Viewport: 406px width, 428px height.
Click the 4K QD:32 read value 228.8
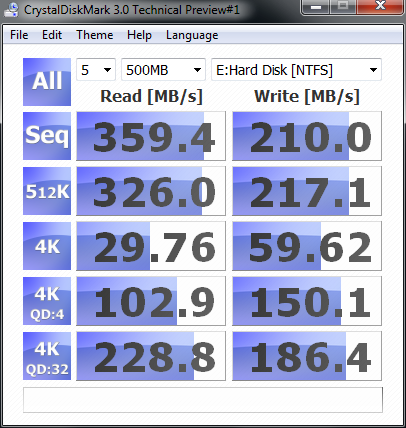[x=151, y=356]
